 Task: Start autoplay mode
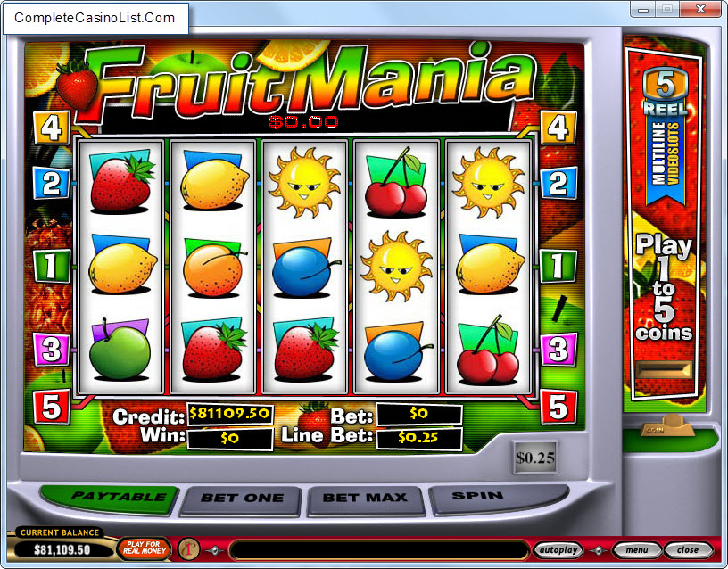558,550
